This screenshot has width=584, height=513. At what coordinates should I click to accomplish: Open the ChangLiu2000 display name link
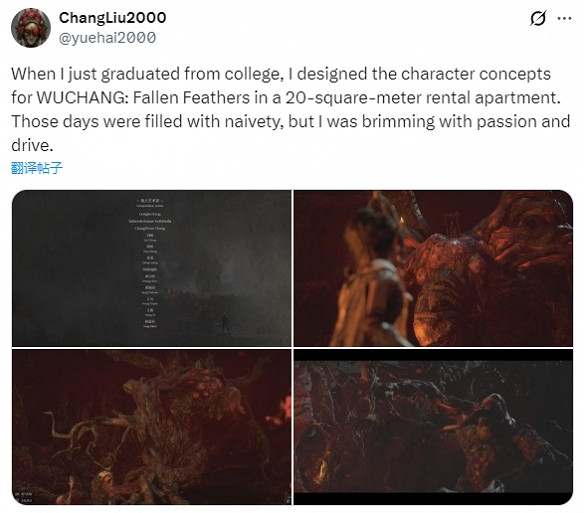tap(112, 18)
